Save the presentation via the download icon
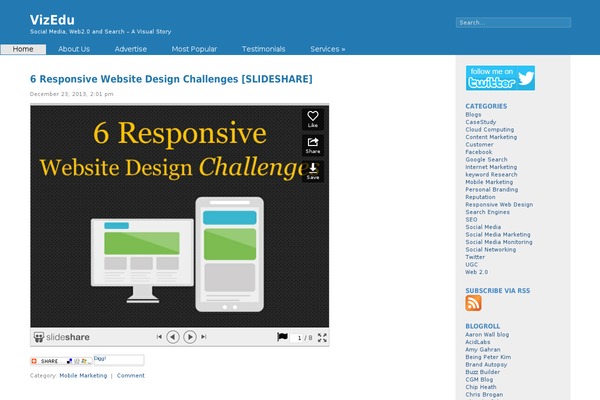This screenshot has width=600, height=400. click(313, 171)
